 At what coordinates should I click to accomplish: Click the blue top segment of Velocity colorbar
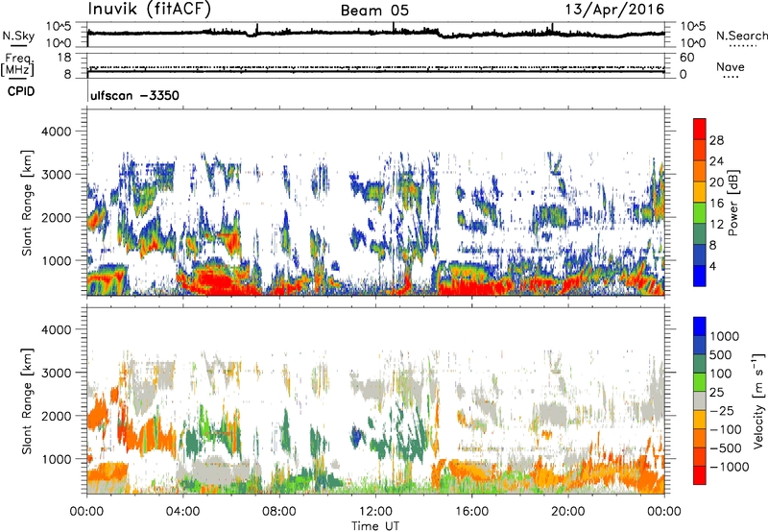pos(700,326)
